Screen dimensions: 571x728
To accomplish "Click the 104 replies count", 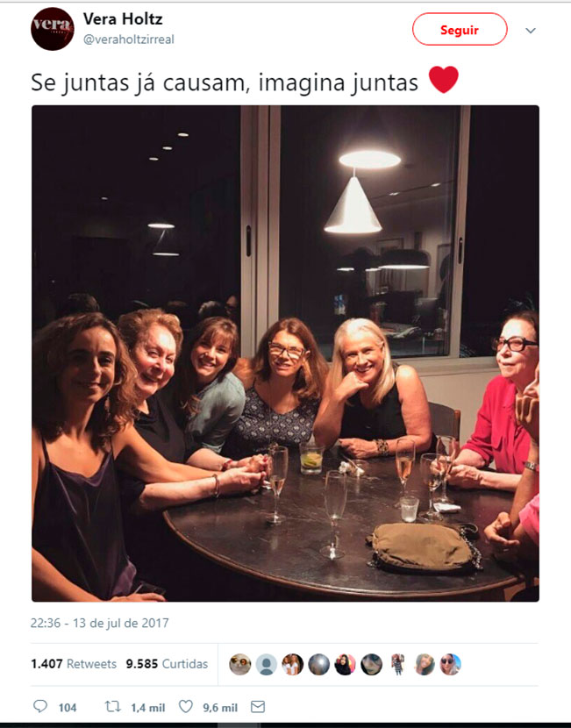I will pos(68,708).
